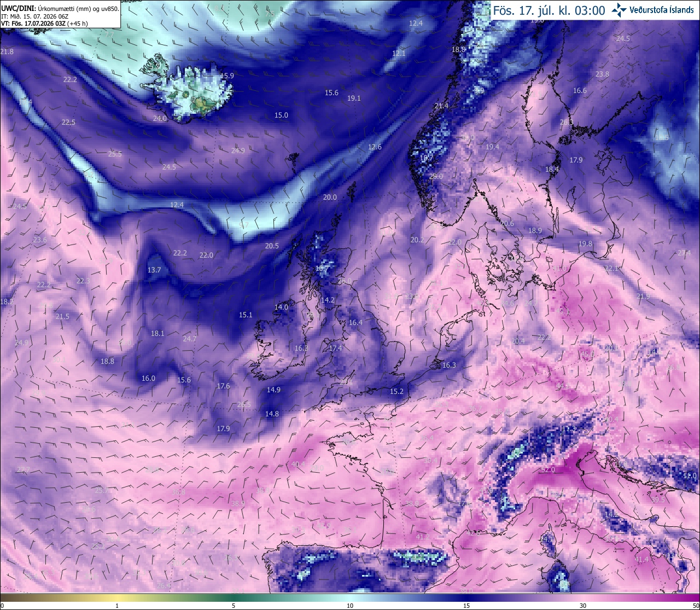The image size is (700, 610).
Task: Click the 15.9 value over Iceland
Action: tap(227, 75)
